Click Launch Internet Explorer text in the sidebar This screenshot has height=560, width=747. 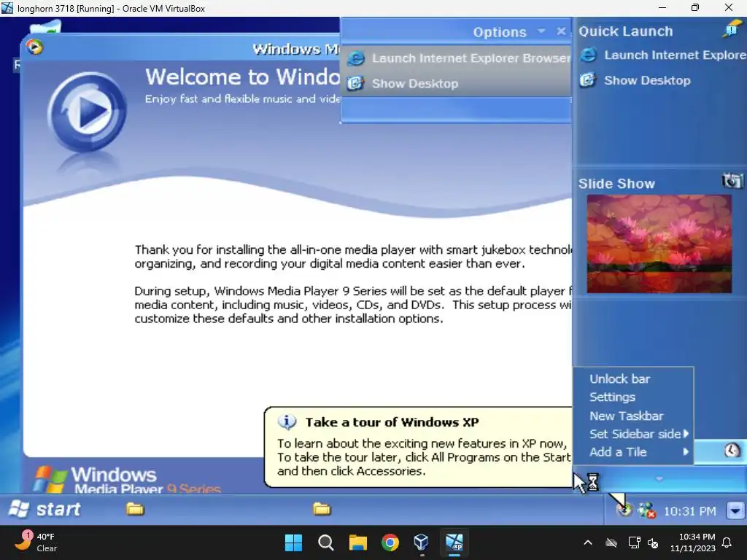click(675, 55)
